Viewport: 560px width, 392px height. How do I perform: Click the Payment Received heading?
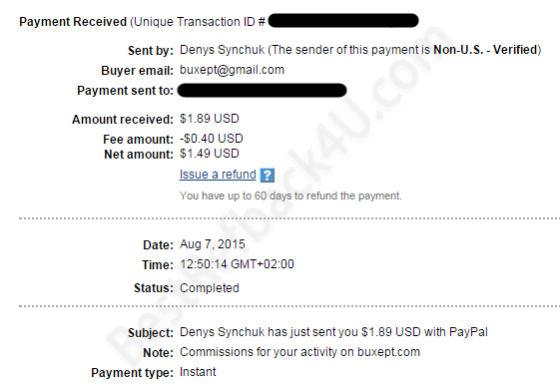pyautogui.click(x=73, y=22)
